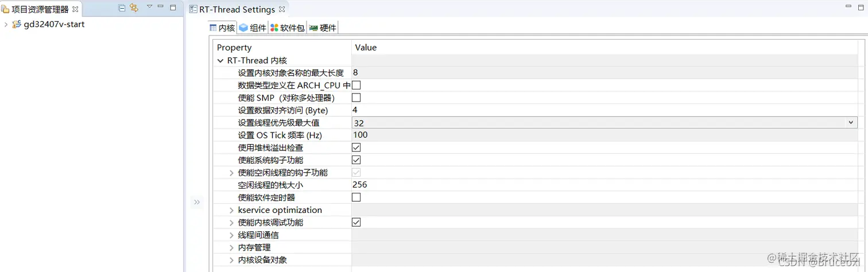Viewport: 868px width, 272px height.
Task: Click the Property column header
Action: tap(234, 48)
